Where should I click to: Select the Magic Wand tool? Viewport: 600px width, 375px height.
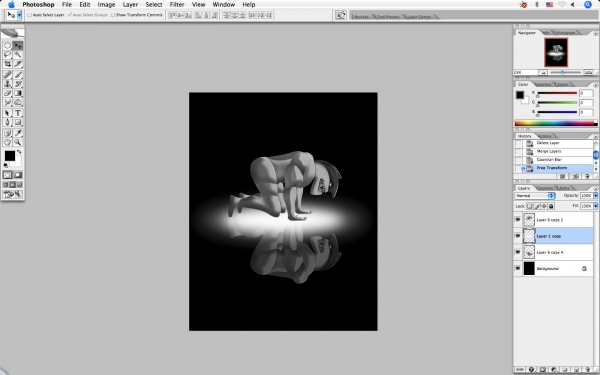pyautogui.click(x=18, y=55)
